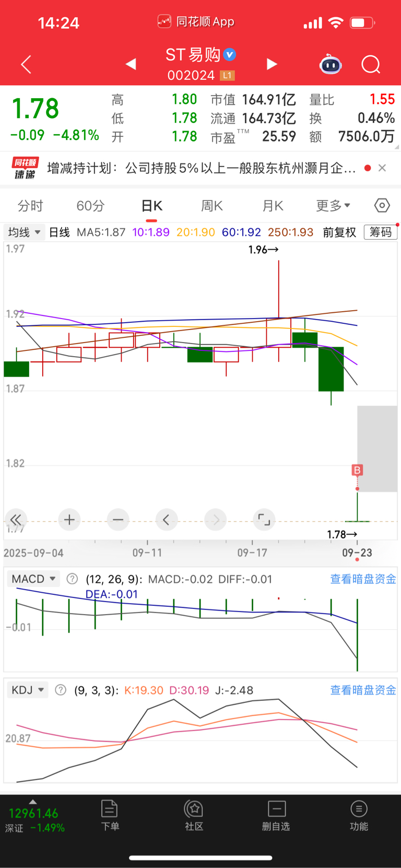Tap ST易购 stock title
The image size is (401, 868).
[x=193, y=54]
